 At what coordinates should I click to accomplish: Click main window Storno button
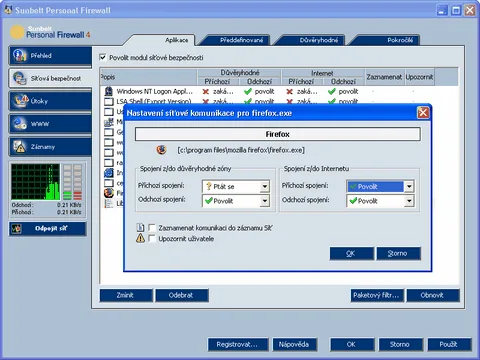401,344
